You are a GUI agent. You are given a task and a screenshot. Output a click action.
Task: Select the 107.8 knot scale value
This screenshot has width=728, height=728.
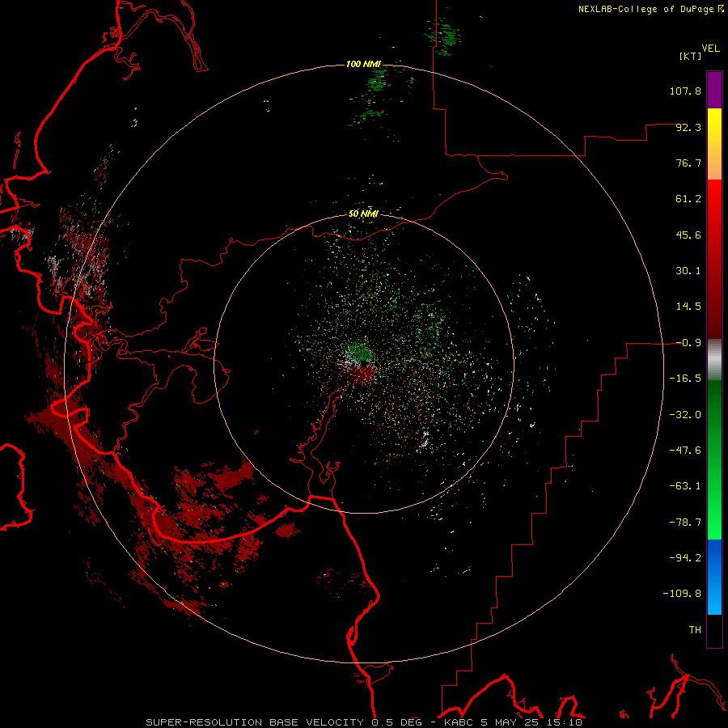pos(685,91)
